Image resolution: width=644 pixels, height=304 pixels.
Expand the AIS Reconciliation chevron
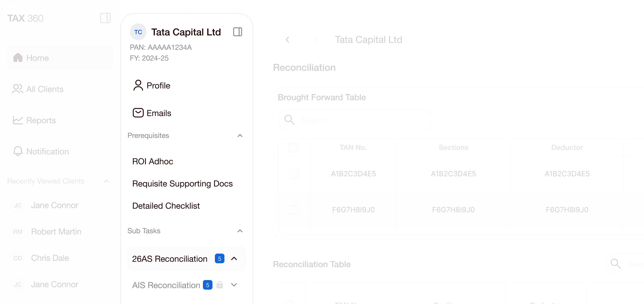[x=234, y=285]
